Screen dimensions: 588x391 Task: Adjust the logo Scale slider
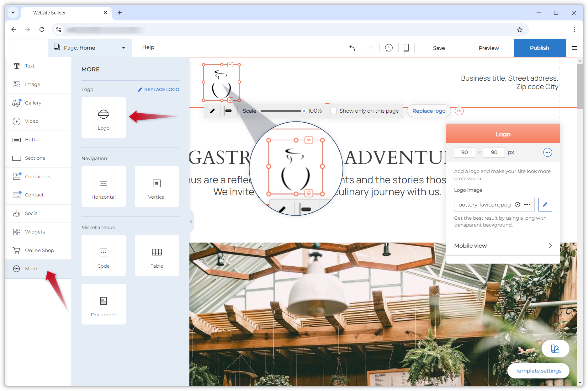click(x=282, y=111)
